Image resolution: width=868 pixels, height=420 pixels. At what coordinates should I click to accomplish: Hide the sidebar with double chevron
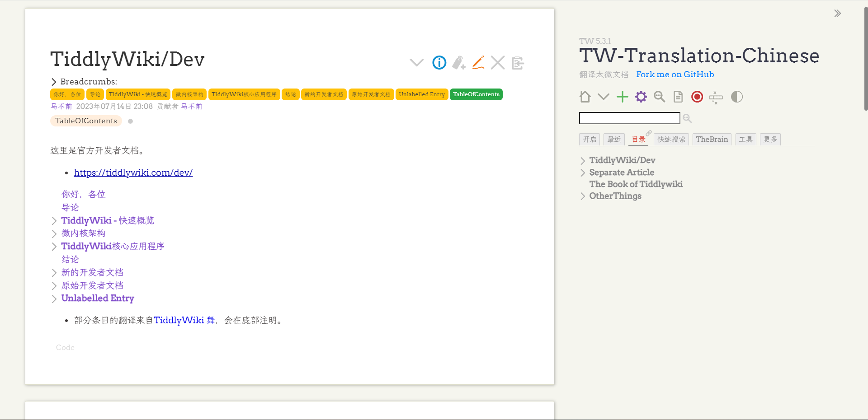tap(838, 14)
